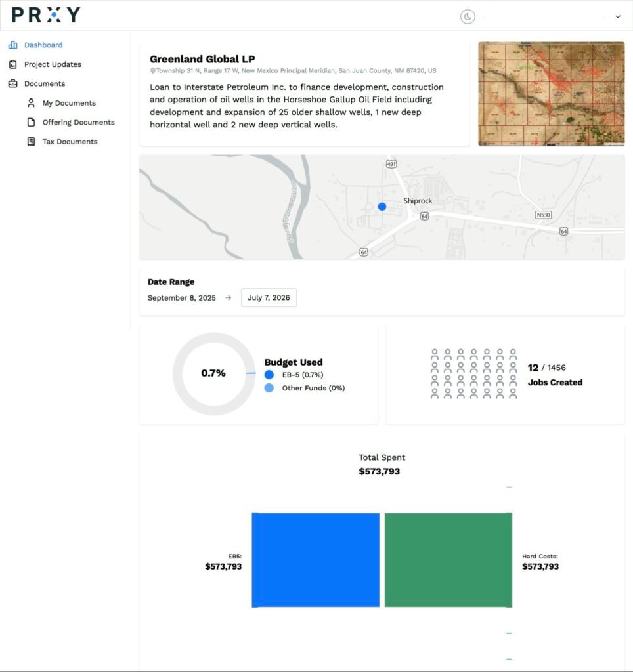Open My Documents

point(69,103)
